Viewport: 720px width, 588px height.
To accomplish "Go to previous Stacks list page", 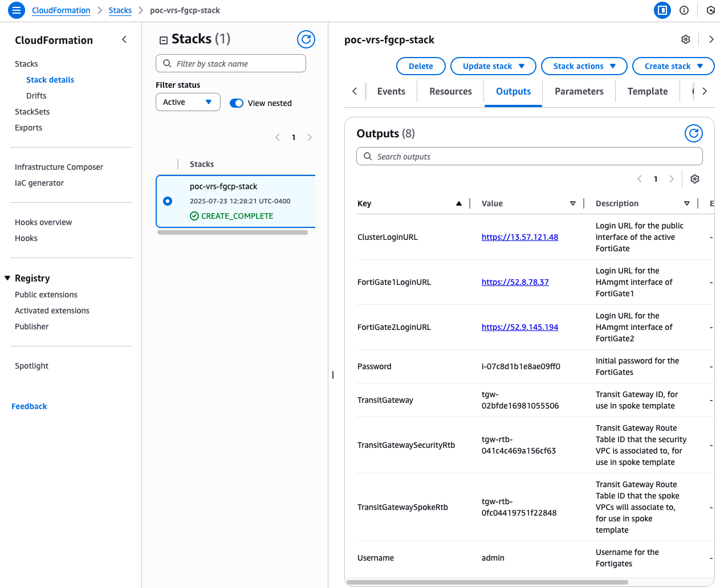I will (x=278, y=137).
